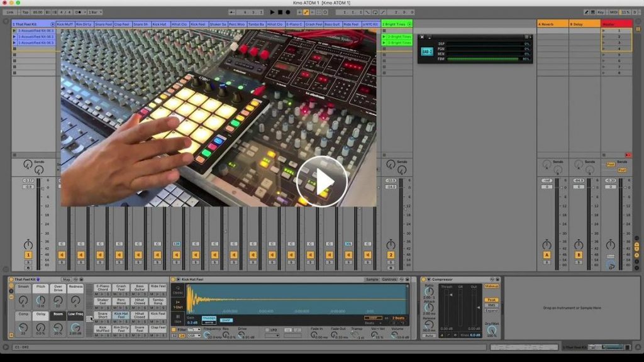
Task: Play the overlaid video
Action: pos(321,182)
